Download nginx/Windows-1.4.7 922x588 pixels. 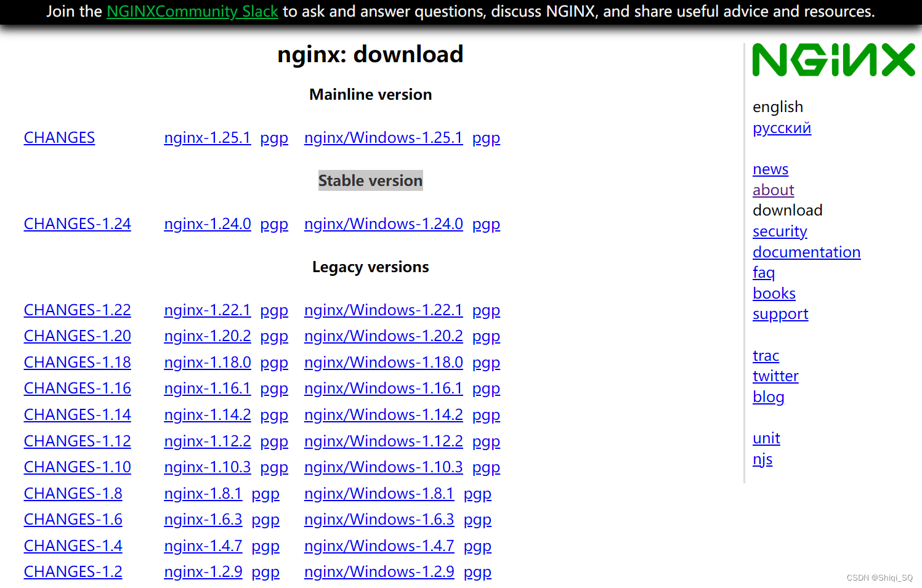(x=379, y=546)
